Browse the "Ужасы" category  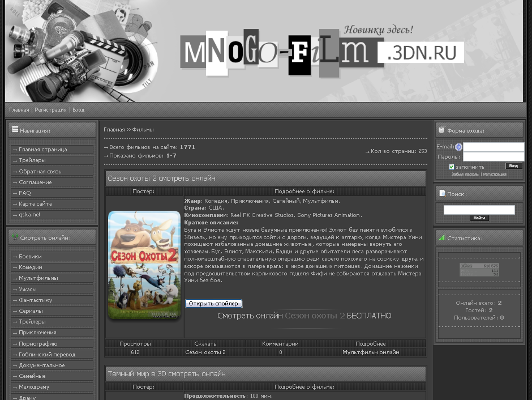pos(52,290)
